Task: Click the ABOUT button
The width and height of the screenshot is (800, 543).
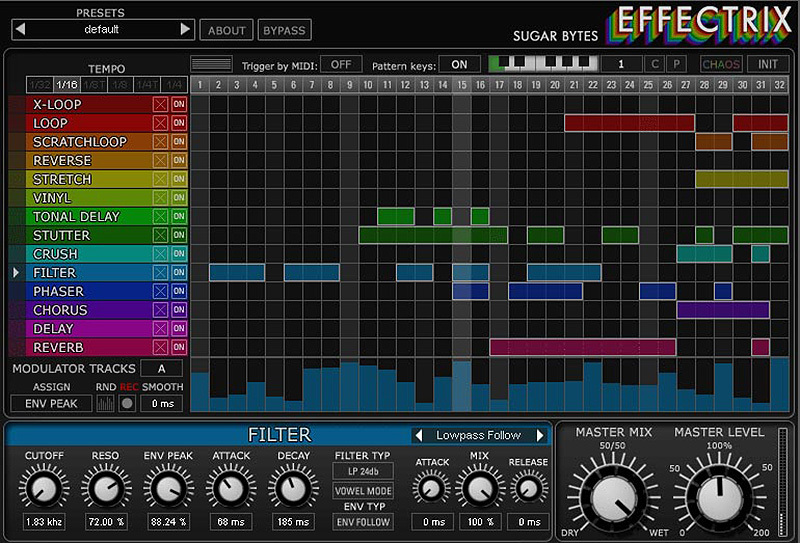Action: point(226,30)
